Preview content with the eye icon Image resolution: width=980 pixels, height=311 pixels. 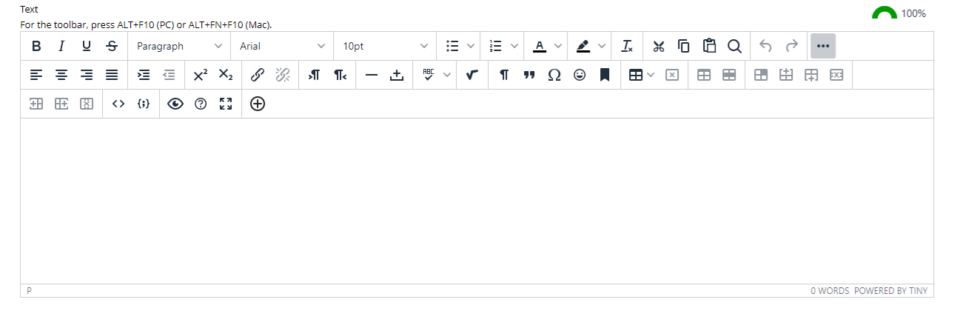pos(175,104)
